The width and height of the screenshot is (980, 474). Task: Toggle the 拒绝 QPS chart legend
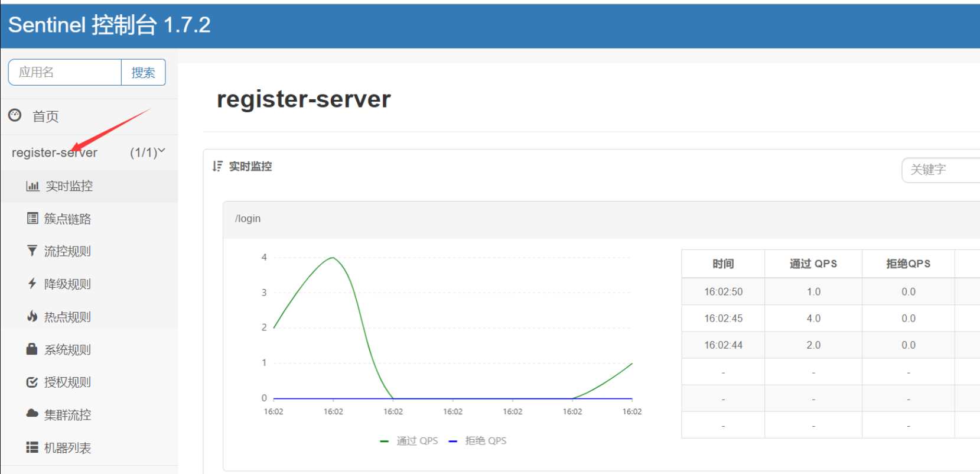click(x=477, y=441)
